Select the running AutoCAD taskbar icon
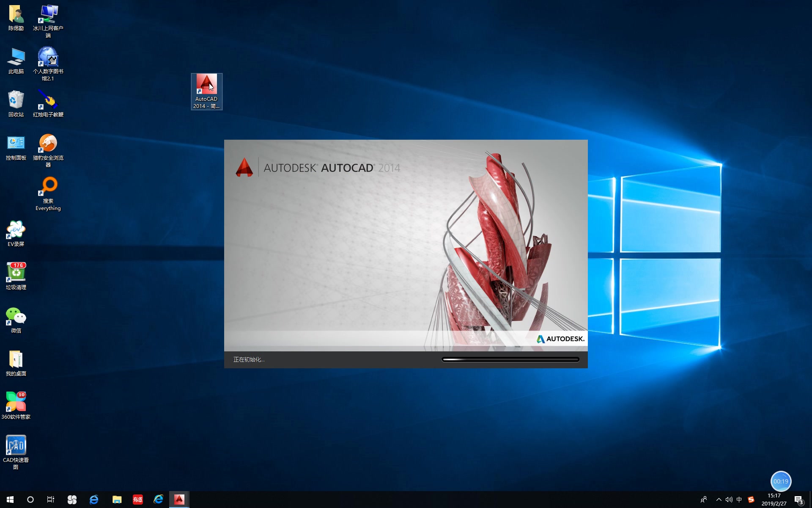The height and width of the screenshot is (508, 812). coord(179,499)
